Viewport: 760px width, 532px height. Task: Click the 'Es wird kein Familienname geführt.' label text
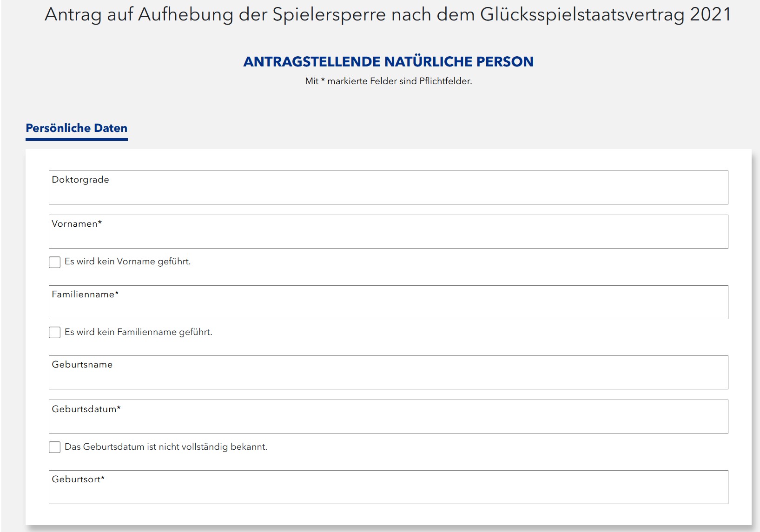tap(138, 332)
